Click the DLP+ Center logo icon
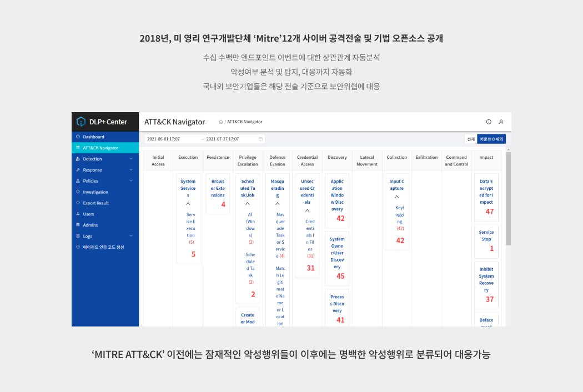The width and height of the screenshot is (583, 392). coord(81,122)
